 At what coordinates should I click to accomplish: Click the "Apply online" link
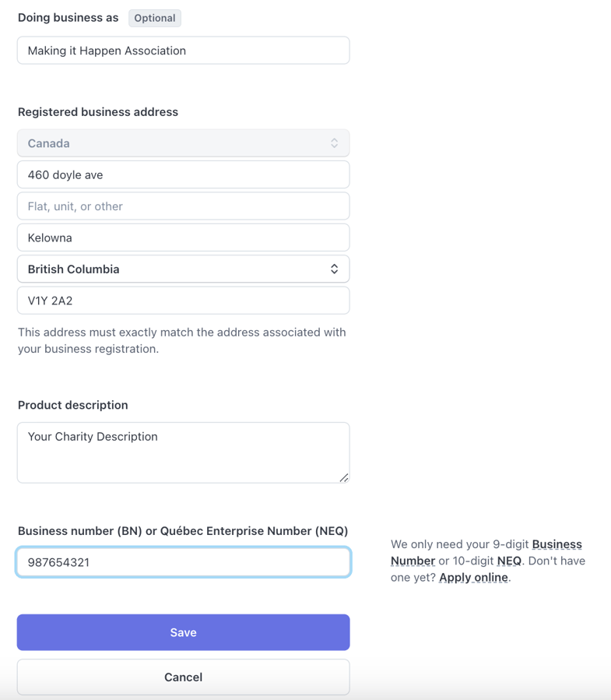pos(473,577)
